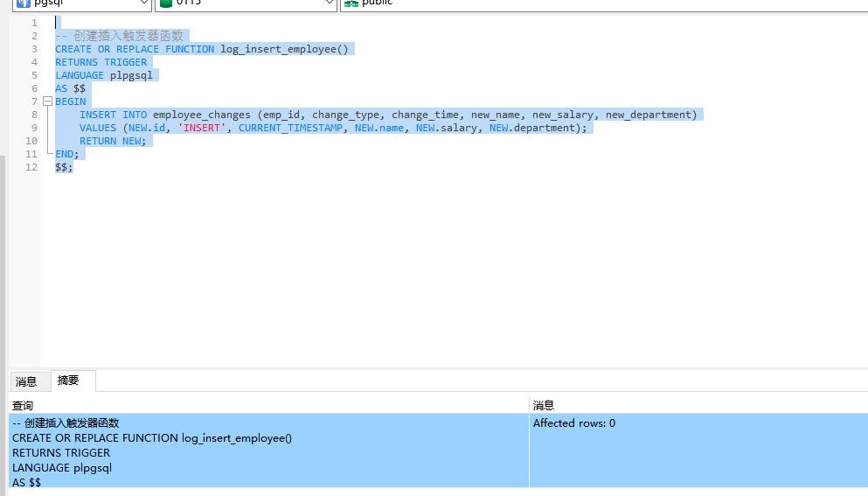Open the 0113 database dropdown

click(246, 3)
